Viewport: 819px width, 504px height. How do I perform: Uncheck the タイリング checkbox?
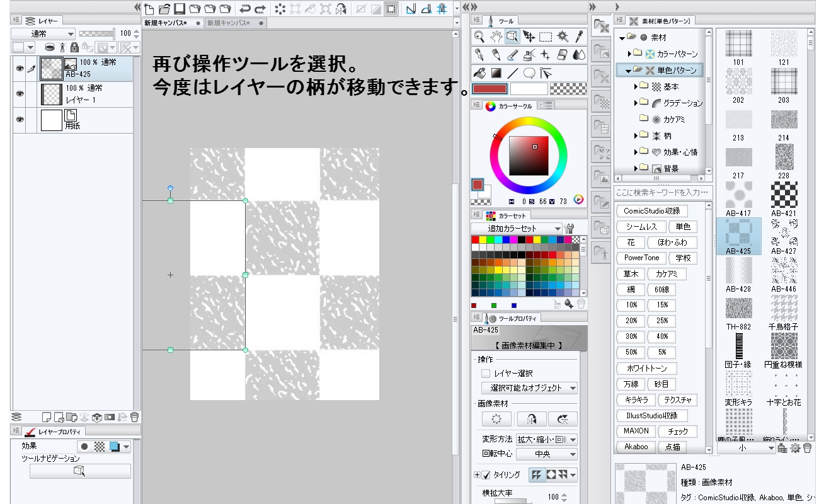[x=486, y=475]
